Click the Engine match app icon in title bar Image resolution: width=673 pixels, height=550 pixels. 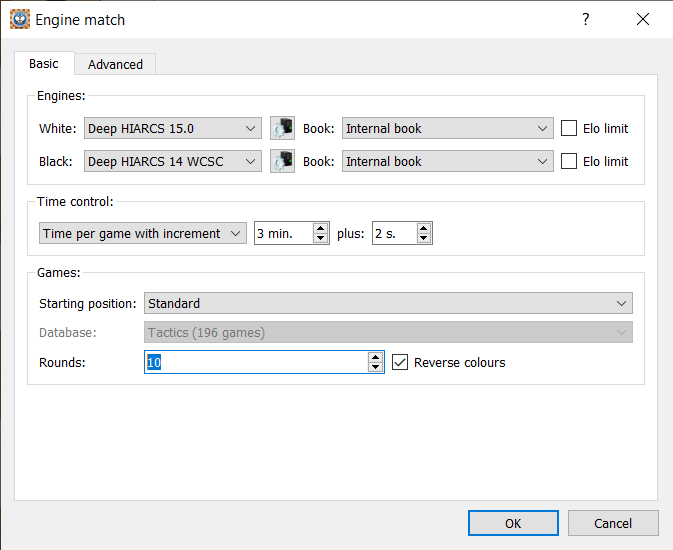click(19, 19)
